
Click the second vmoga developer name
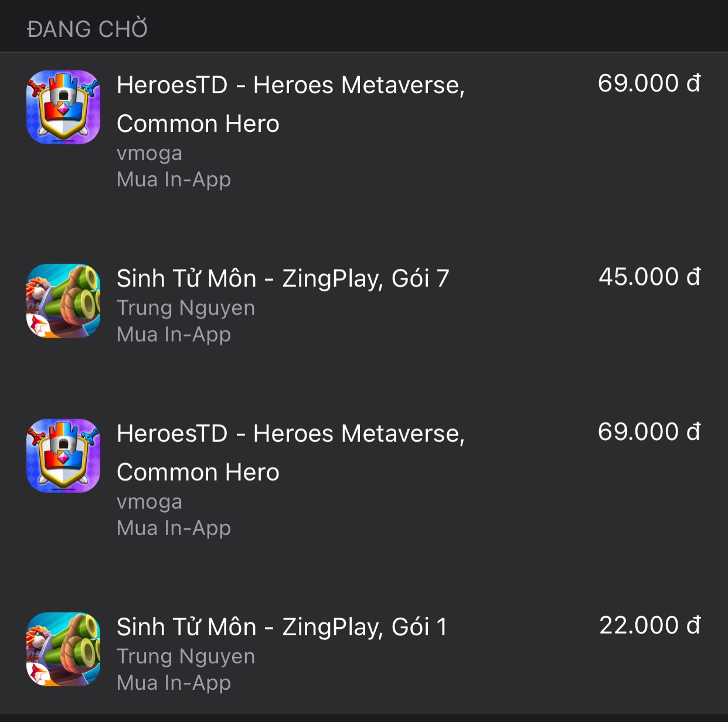point(149,502)
